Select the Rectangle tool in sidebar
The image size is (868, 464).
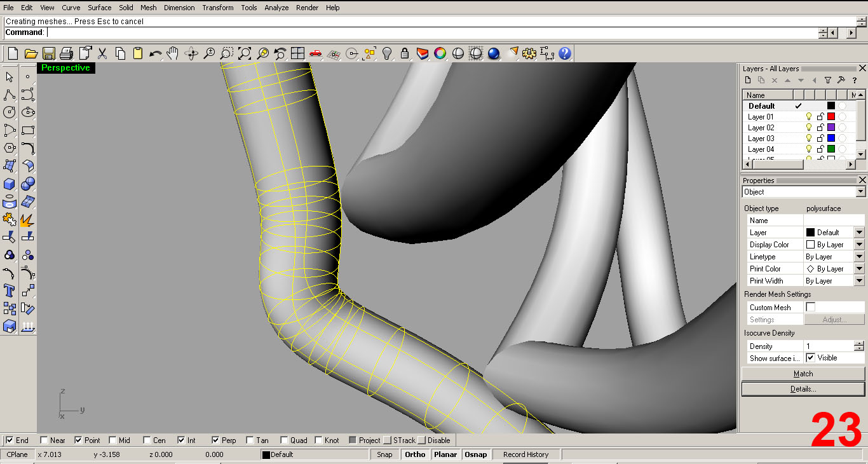point(27,130)
